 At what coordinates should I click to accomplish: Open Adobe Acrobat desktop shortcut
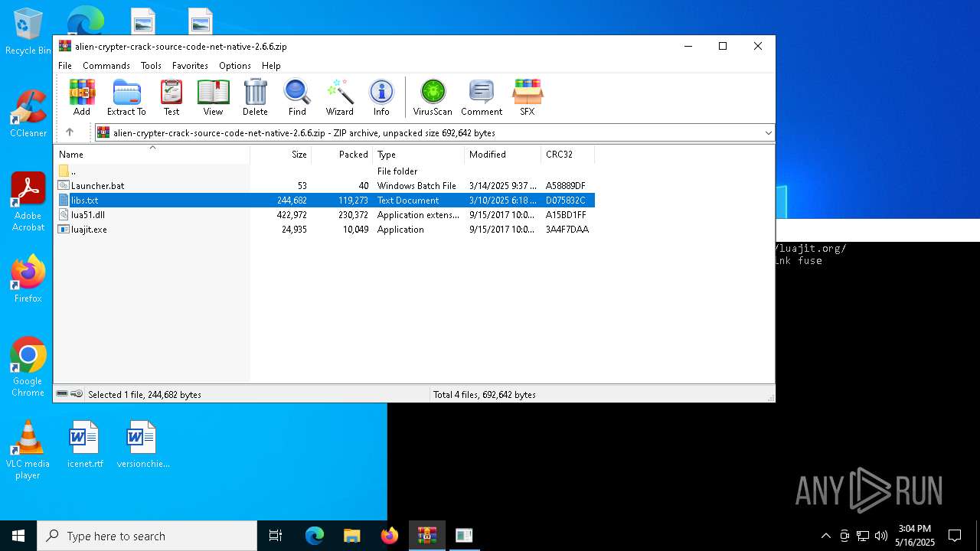coord(28,202)
